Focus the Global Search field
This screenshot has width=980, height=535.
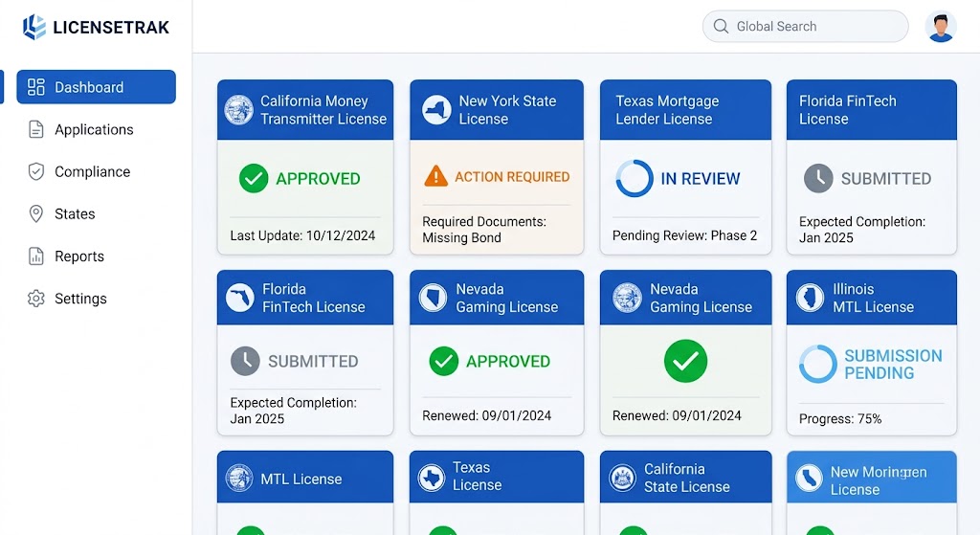[805, 26]
